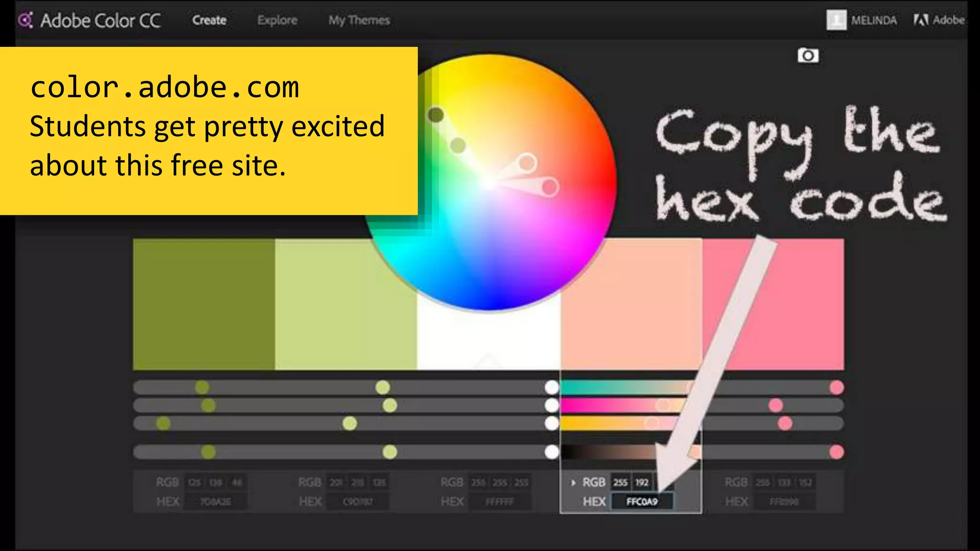Screen dimensions: 980x551
Task: Click the HEX field showing 7D8A2E
Action: coord(215,502)
